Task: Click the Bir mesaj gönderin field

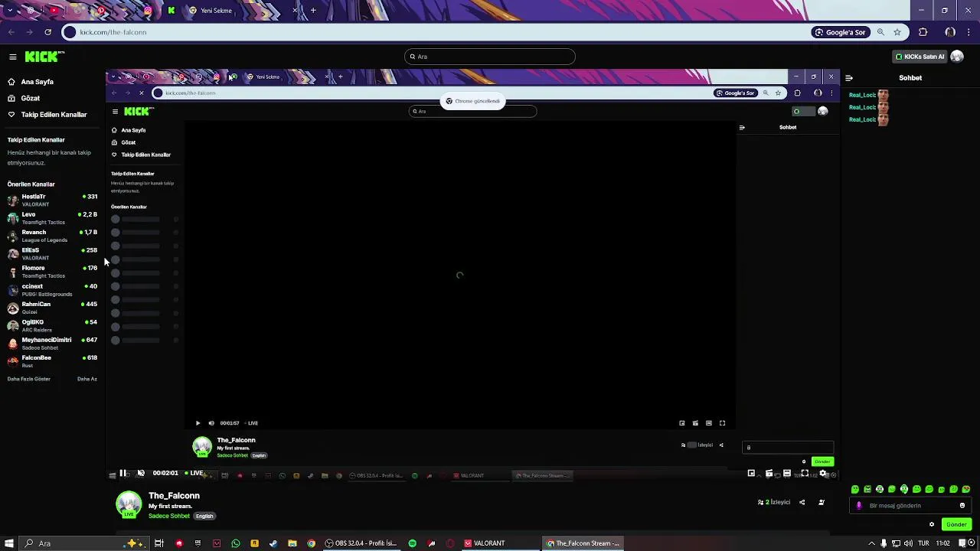Action: (911, 505)
